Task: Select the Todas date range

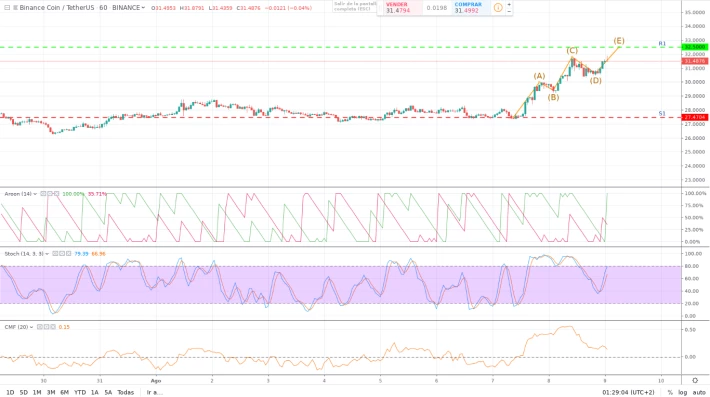Action: click(x=126, y=392)
